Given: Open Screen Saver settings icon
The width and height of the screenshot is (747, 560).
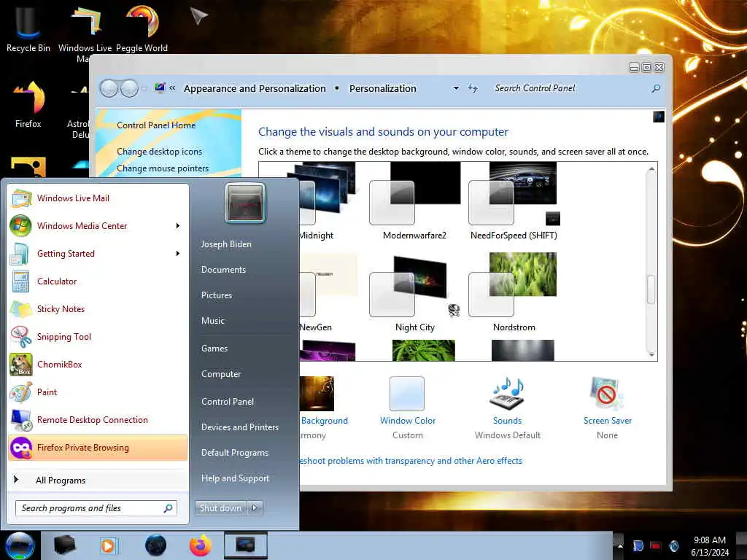Looking at the screenshot, I should point(607,393).
